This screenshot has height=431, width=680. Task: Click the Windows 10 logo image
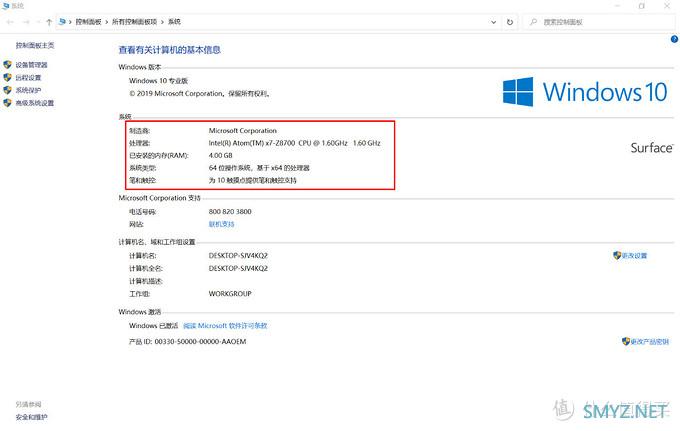click(x=585, y=91)
